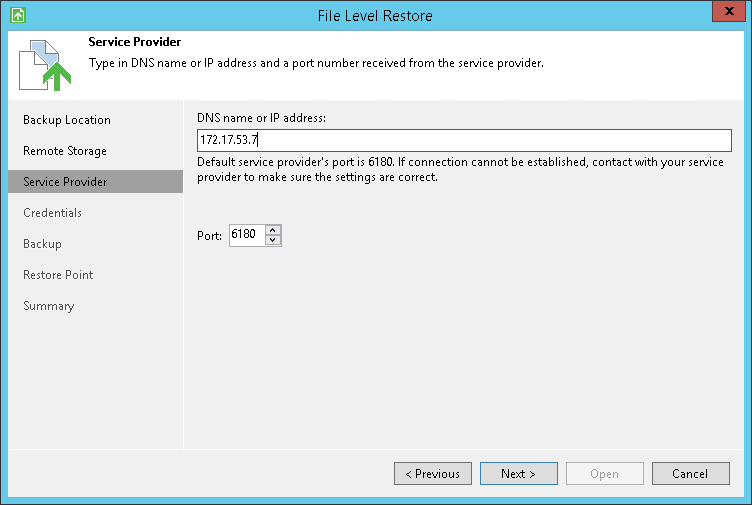Switch to the Credentials step

tap(53, 213)
